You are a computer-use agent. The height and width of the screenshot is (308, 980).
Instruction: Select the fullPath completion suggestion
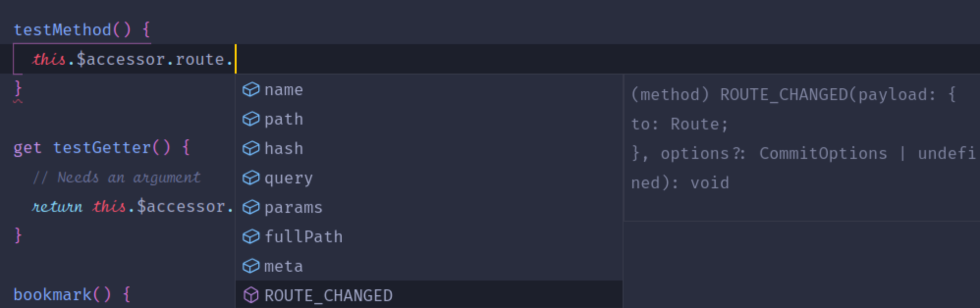click(303, 236)
